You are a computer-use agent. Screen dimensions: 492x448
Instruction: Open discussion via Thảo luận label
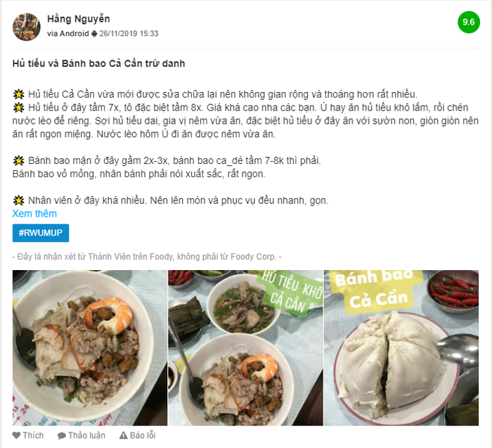click(x=86, y=435)
